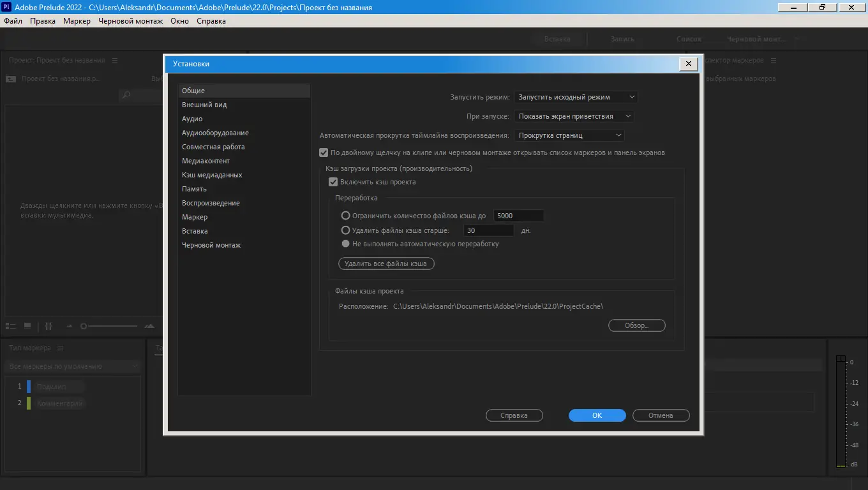Click the Вставка workspace button

click(x=557, y=39)
